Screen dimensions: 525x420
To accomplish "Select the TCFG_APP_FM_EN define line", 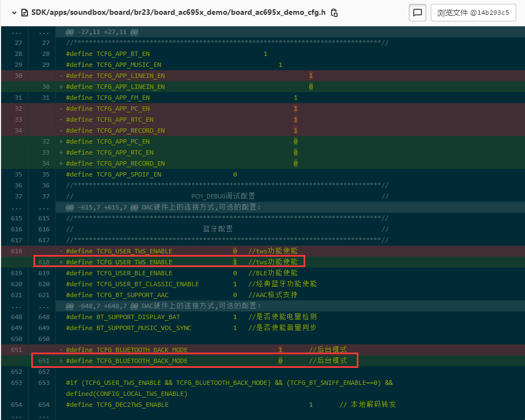I will (290, 98).
